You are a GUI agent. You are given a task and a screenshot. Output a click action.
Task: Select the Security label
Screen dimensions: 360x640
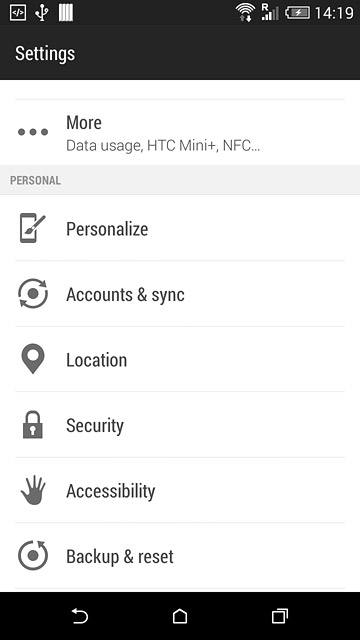coord(95,425)
